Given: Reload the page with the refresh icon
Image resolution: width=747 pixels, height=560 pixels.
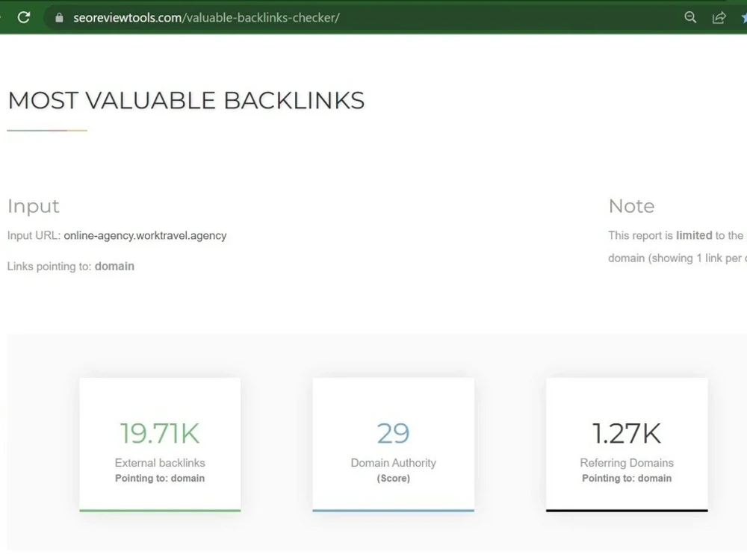Looking at the screenshot, I should [x=24, y=18].
